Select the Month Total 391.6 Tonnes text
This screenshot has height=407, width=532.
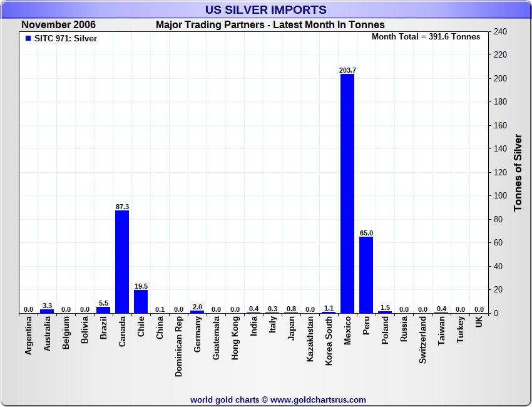426,37
